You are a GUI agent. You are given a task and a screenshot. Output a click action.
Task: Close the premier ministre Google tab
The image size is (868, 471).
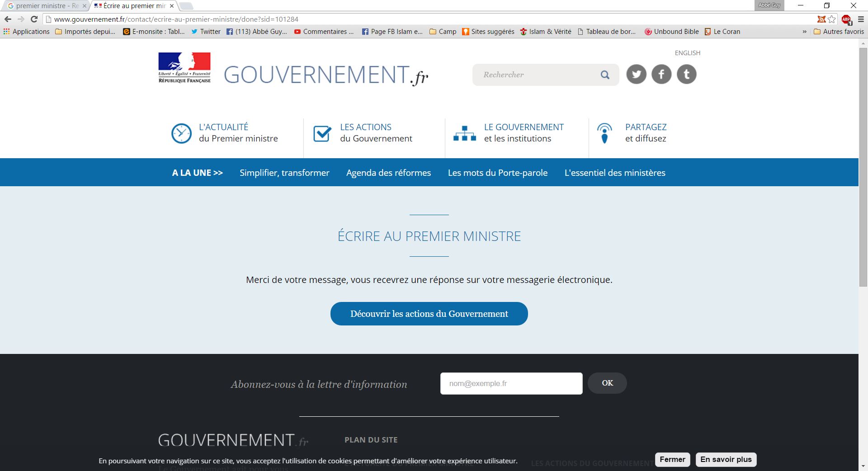(x=84, y=6)
